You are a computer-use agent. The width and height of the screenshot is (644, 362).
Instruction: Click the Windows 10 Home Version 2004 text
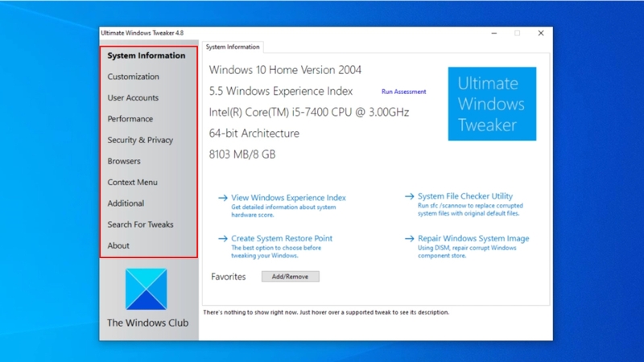pos(285,70)
